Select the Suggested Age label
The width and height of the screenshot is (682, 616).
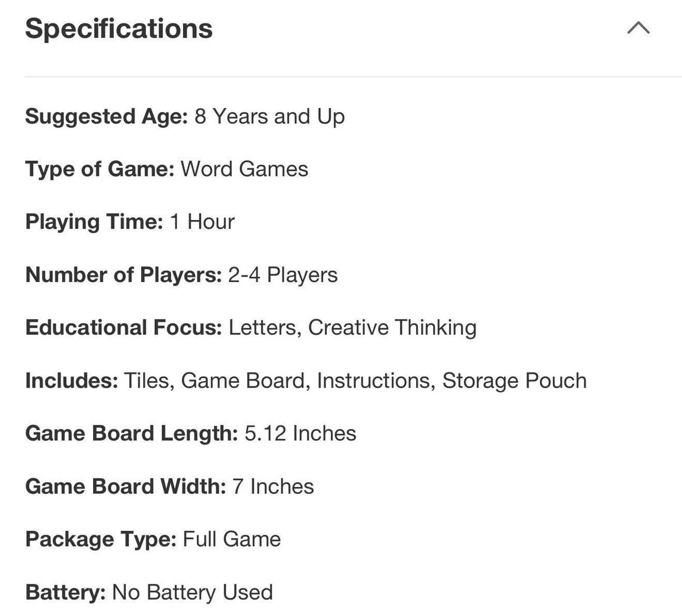click(x=107, y=117)
